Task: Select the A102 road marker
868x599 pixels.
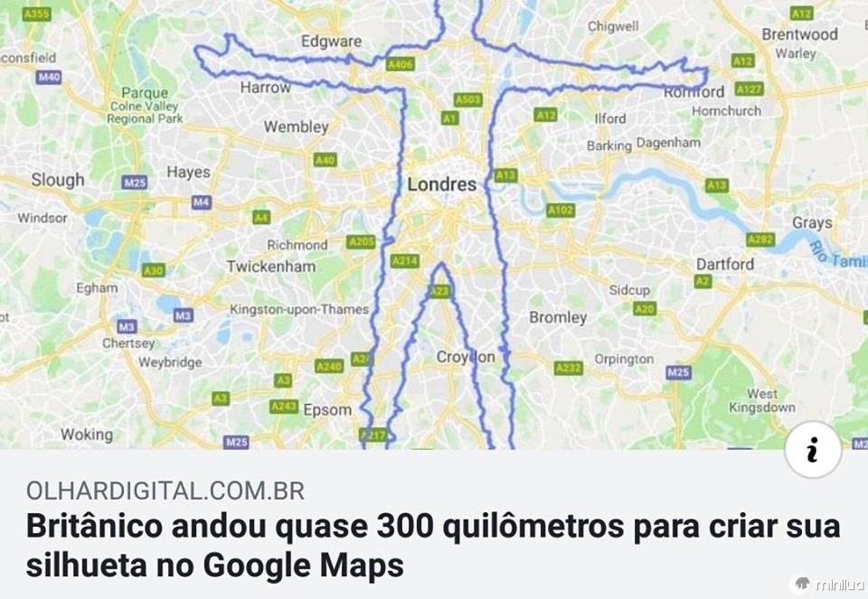Action: (x=561, y=211)
